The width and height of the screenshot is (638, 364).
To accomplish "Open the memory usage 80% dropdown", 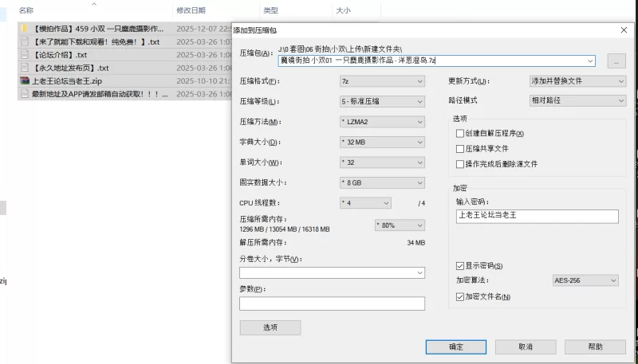I will (400, 225).
